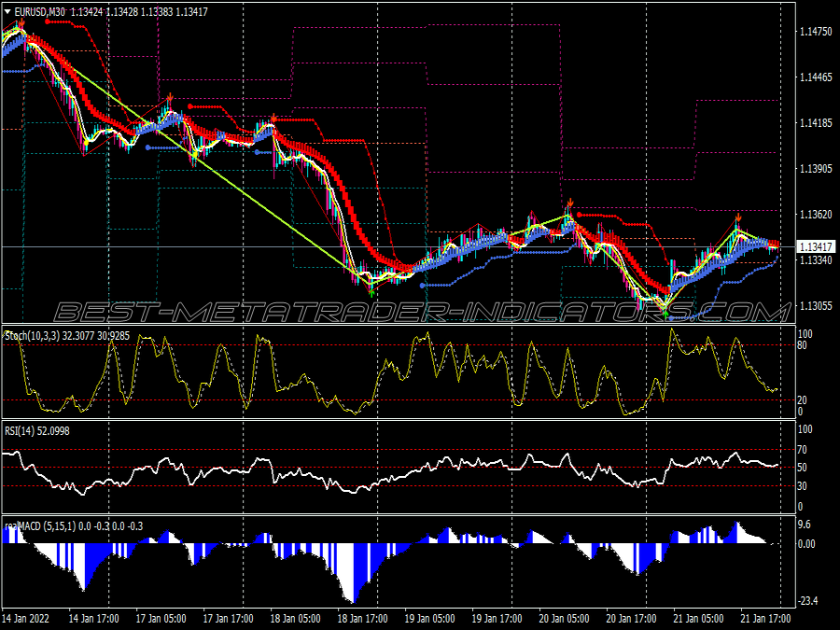The image size is (840, 630).
Task: Click the RSI 30 level scale label
Action: click(802, 486)
